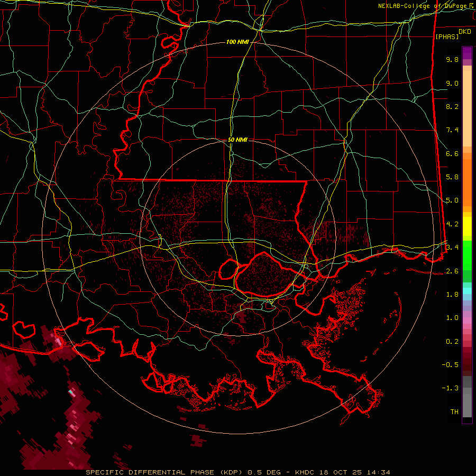Screen dimensions: 476x476
Task: Click the 0.2 value on the color scale
Action: pyautogui.click(x=452, y=342)
